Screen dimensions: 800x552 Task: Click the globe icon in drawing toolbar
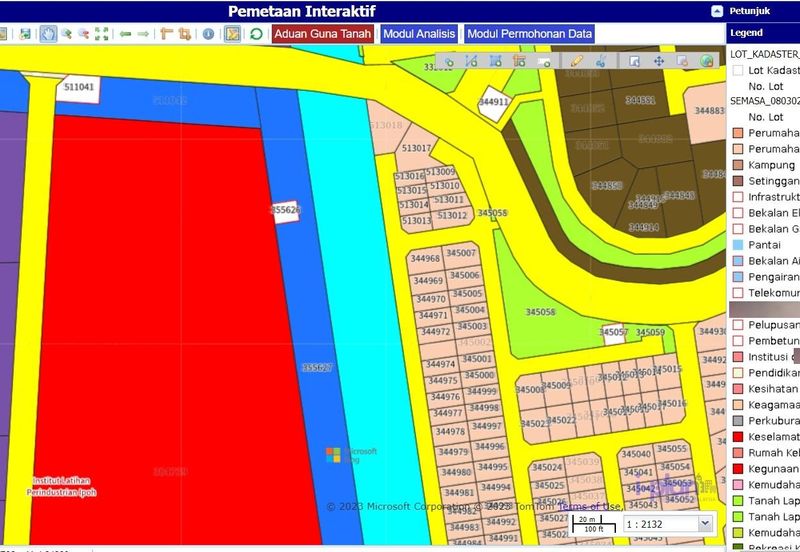pyautogui.click(x=707, y=62)
